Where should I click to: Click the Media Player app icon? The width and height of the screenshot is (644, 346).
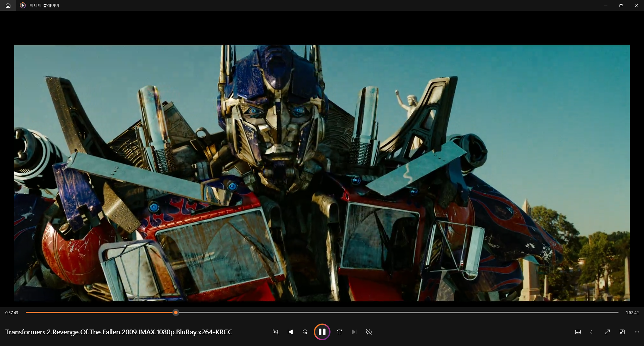[x=23, y=5]
